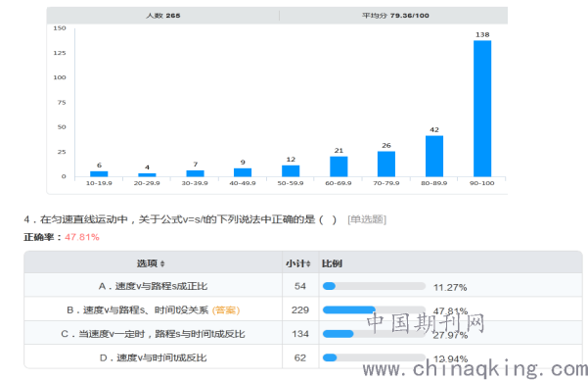The image size is (588, 380).
Task: Click the orange (答案) answer marker
Action: (226, 310)
